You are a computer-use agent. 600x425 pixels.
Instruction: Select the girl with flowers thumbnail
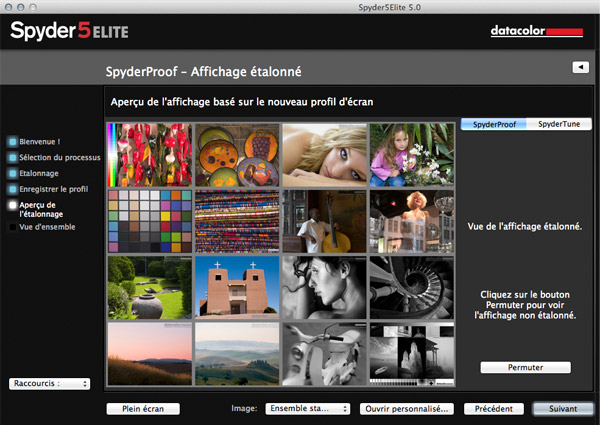pos(412,155)
